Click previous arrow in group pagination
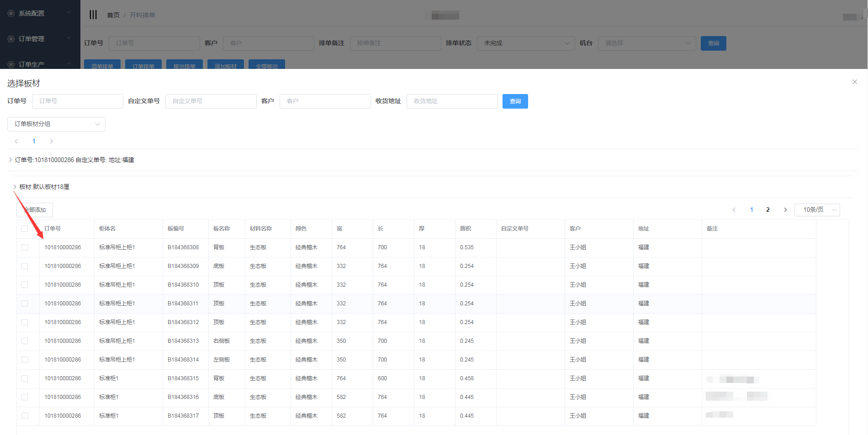This screenshot has width=868, height=435. pos(16,141)
